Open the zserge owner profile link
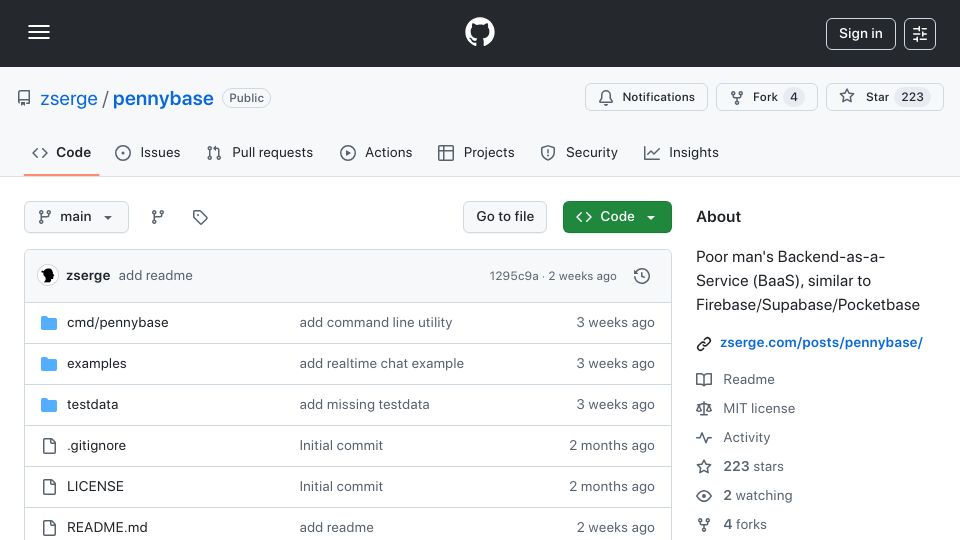Viewport: 960px width, 540px height. 69,99
